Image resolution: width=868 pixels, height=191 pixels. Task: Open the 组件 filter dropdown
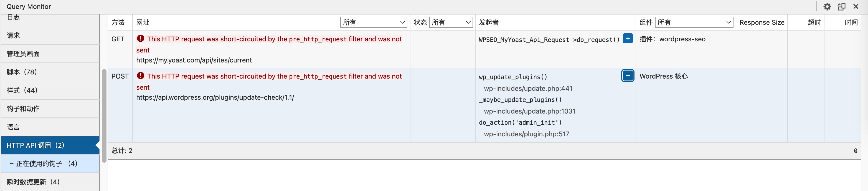point(694,22)
